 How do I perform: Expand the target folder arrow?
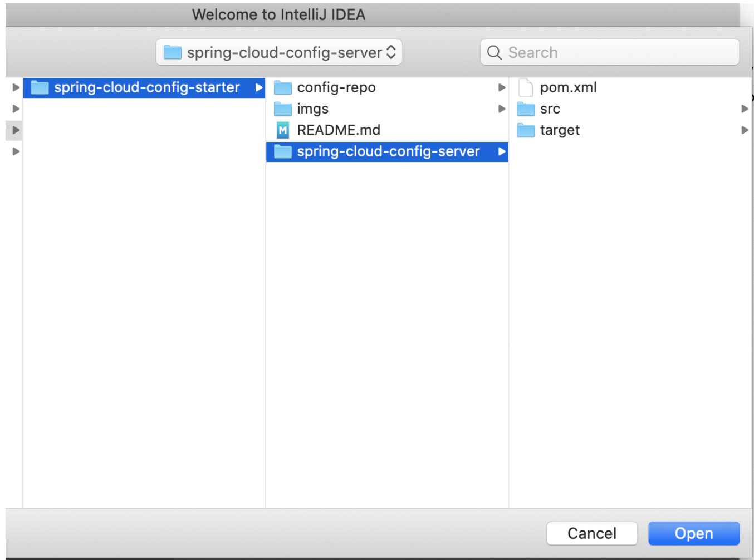click(x=745, y=130)
